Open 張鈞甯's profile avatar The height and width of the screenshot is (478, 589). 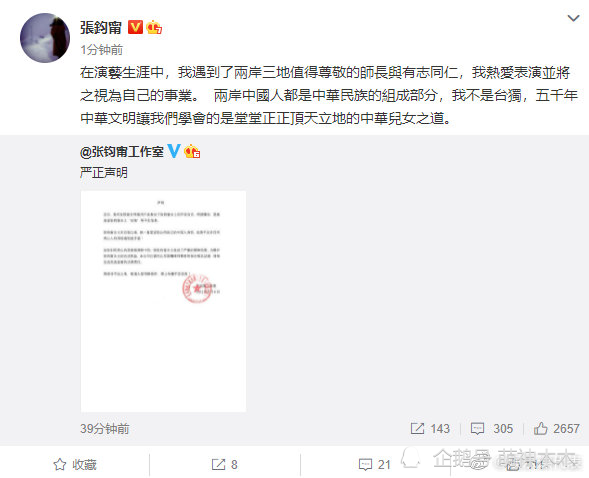pos(45,38)
